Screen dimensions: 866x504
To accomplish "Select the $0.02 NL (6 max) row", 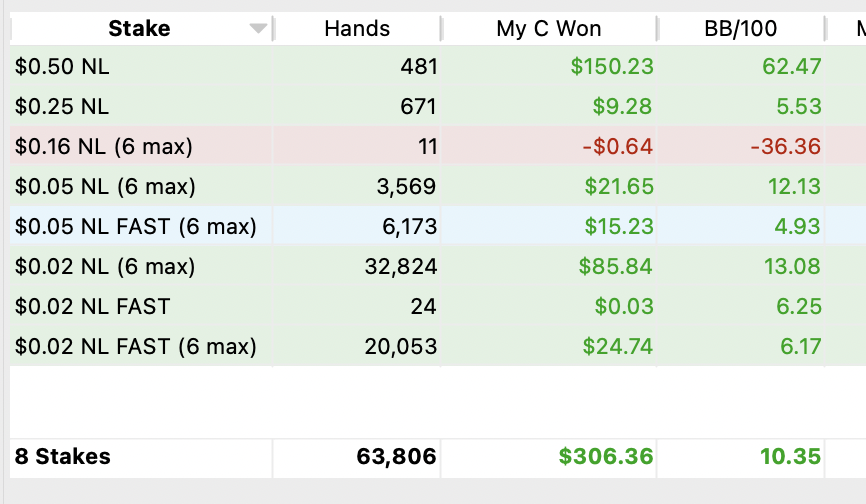I will (438, 266).
